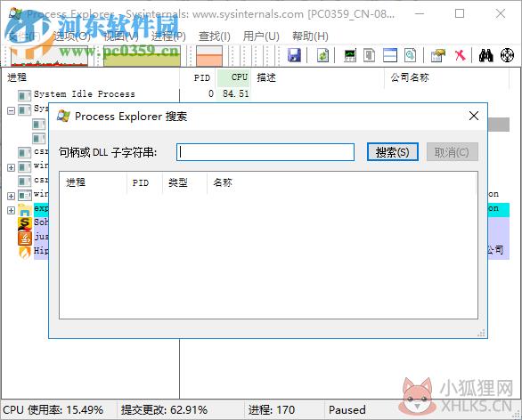Screen dimensions: 522x420
Task: Click the crosshair Find Window's Process icon
Action: pyautogui.click(x=507, y=55)
